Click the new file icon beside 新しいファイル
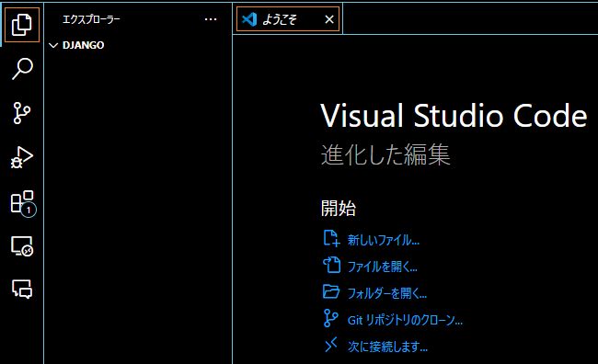598x364 pixels. [x=331, y=239]
